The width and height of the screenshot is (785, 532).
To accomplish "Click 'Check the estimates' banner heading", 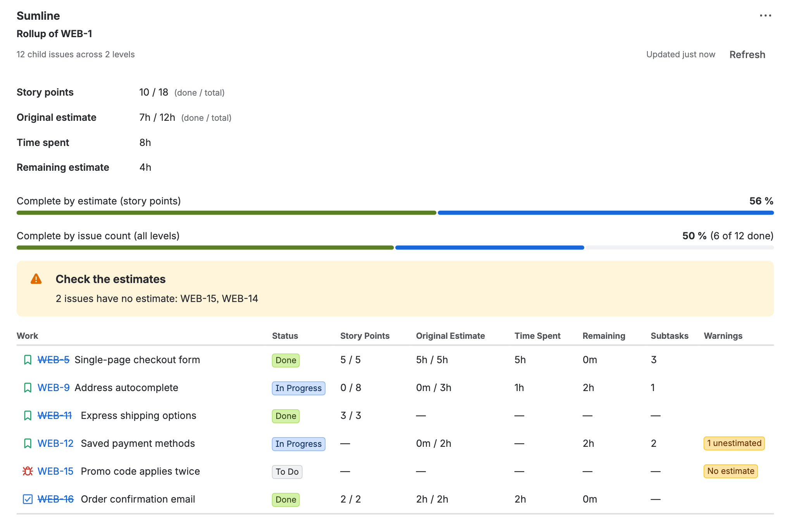I will tap(110, 279).
